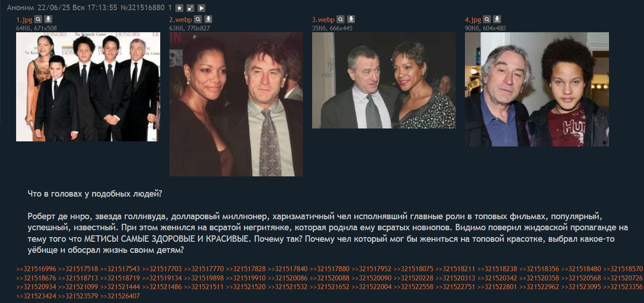Expand the 2.webp image thumbnail
The image size is (644, 303).
236,104
